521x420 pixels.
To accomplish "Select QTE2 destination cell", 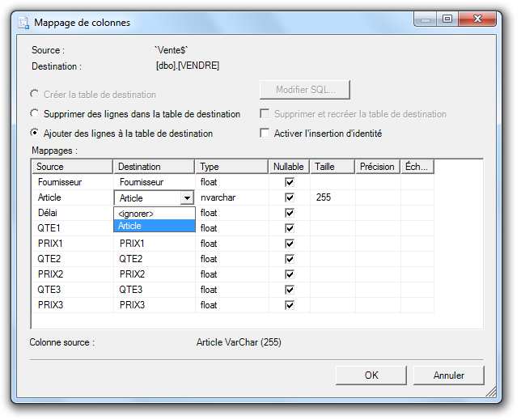I will pos(154,259).
